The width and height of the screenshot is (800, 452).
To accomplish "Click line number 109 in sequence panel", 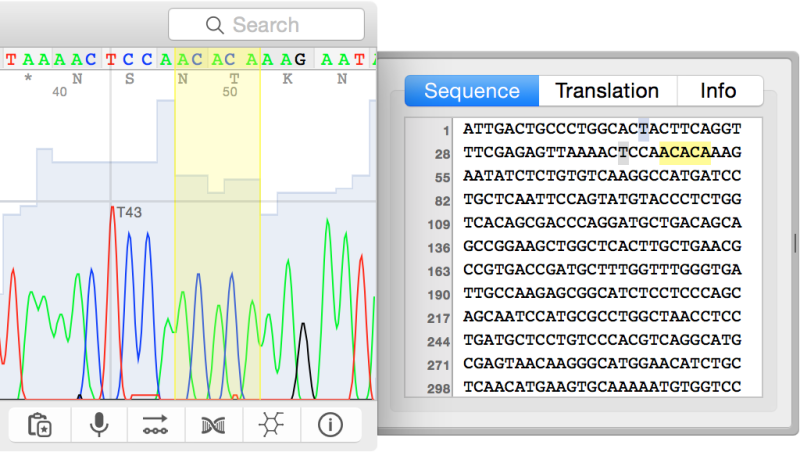I will click(x=439, y=224).
